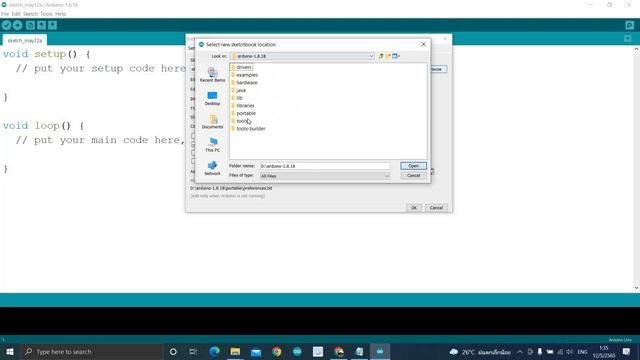Open Microsoft Edge from taskbar
640x360 pixels.
tap(214, 351)
